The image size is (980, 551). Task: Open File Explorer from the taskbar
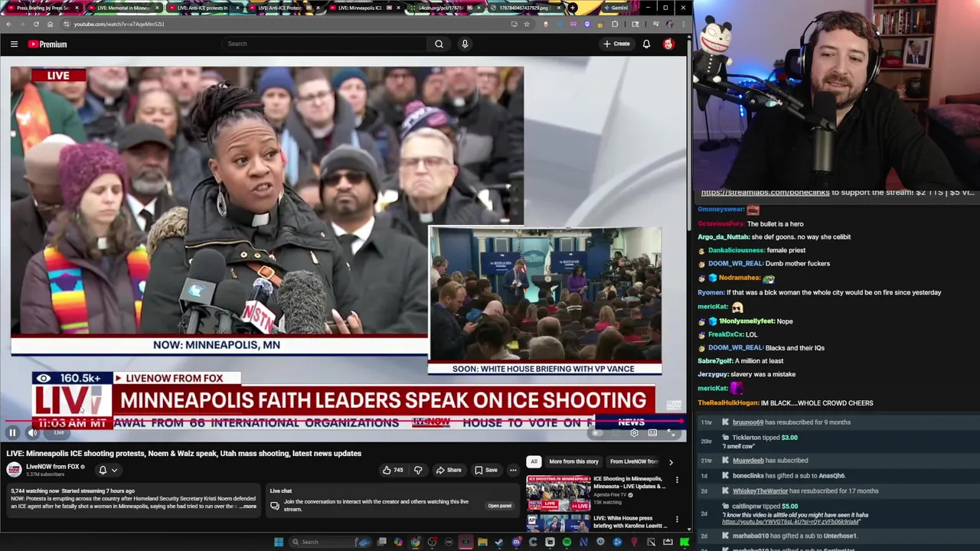click(x=482, y=542)
